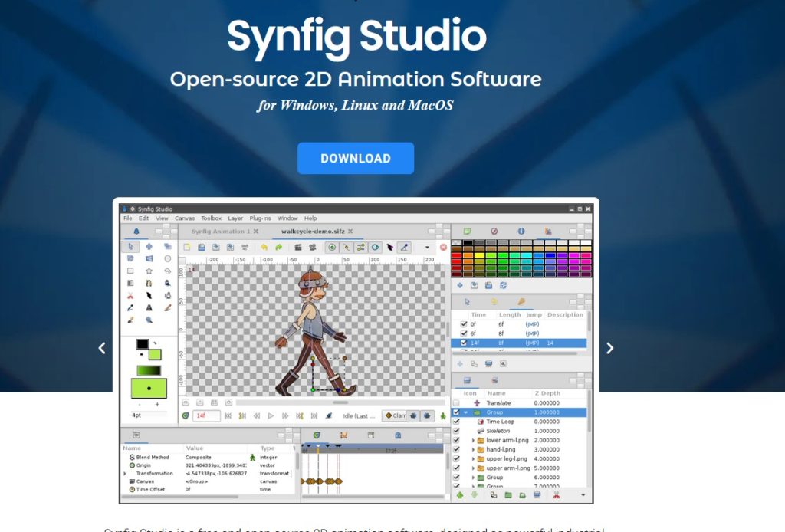Expand the upper leg-l.png layer

[x=473, y=459]
